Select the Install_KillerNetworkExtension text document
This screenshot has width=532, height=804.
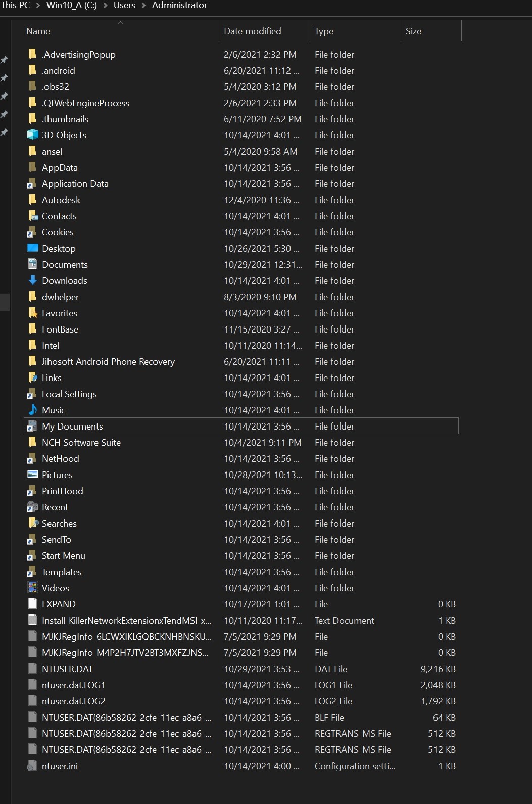(x=241, y=620)
